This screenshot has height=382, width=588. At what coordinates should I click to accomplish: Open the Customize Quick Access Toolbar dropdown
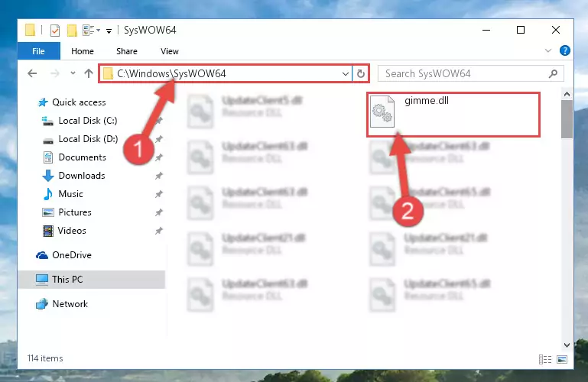pos(109,31)
